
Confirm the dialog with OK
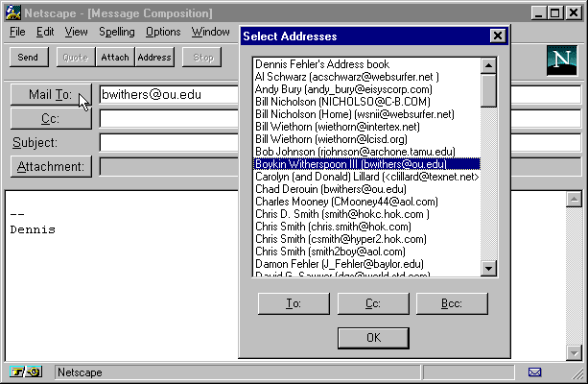(373, 337)
